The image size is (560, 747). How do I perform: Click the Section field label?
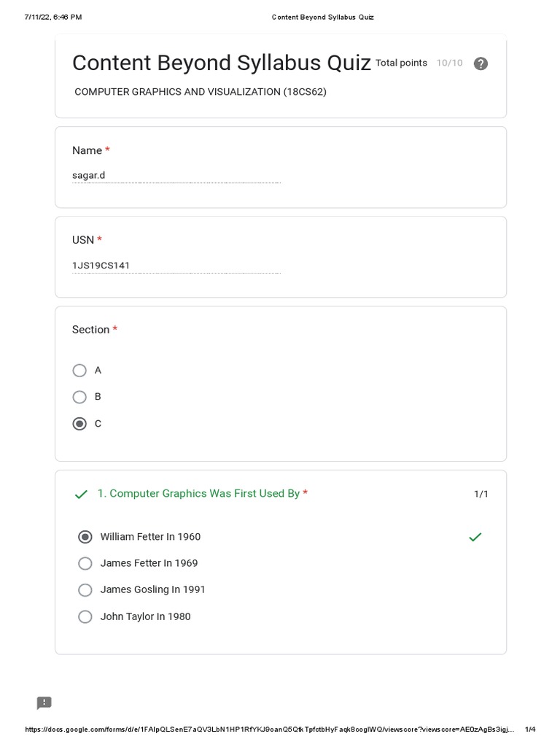click(x=90, y=330)
